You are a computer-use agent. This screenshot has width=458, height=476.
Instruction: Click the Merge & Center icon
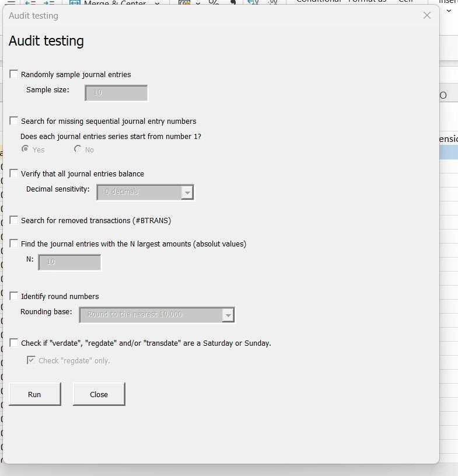click(75, 3)
